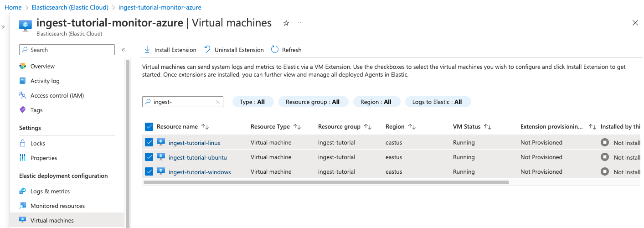
Task: Open the Access control (IAM) icon
Action: tap(23, 95)
